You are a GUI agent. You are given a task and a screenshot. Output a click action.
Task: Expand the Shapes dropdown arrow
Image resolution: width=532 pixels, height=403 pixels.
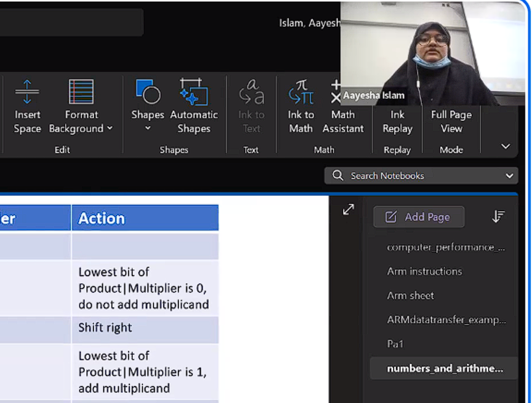click(x=148, y=129)
